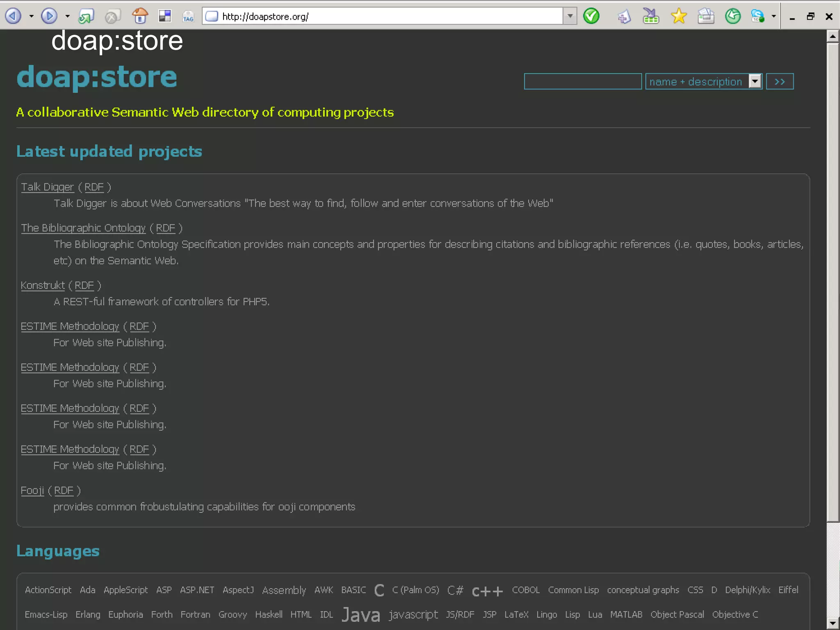Open the RDF link beside Konstrukt
840x630 pixels.
coord(84,285)
